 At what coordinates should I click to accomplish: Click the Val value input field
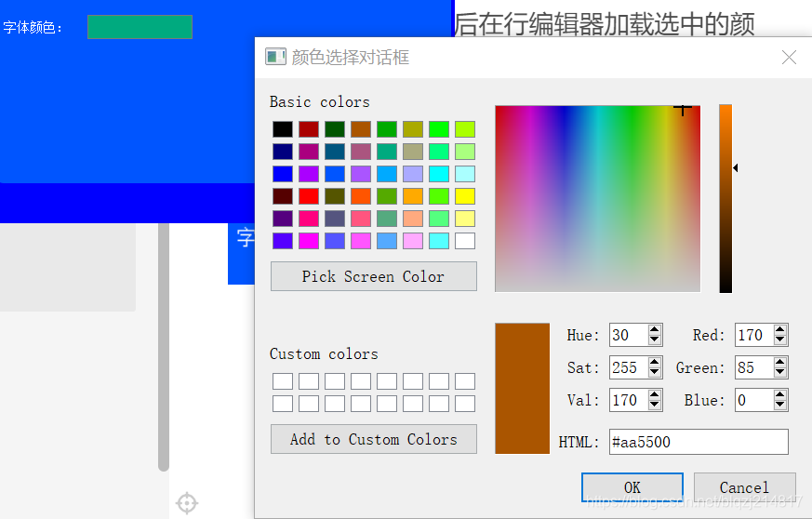629,400
